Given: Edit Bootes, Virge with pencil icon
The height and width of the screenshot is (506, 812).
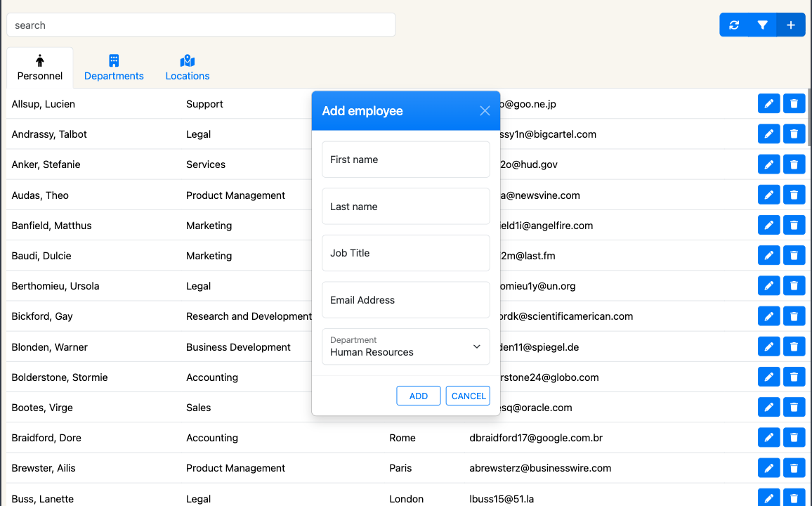Looking at the screenshot, I should coord(768,407).
